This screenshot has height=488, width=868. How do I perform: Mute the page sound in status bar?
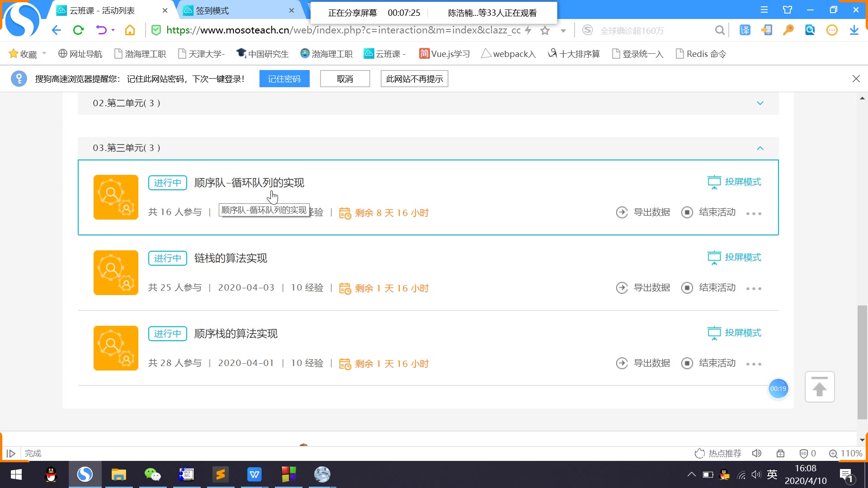coord(757,453)
